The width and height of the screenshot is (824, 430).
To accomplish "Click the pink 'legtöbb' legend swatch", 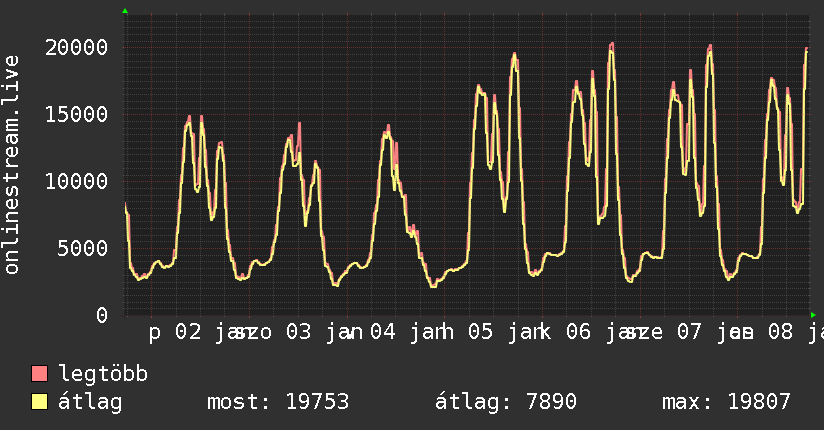I will [39, 374].
